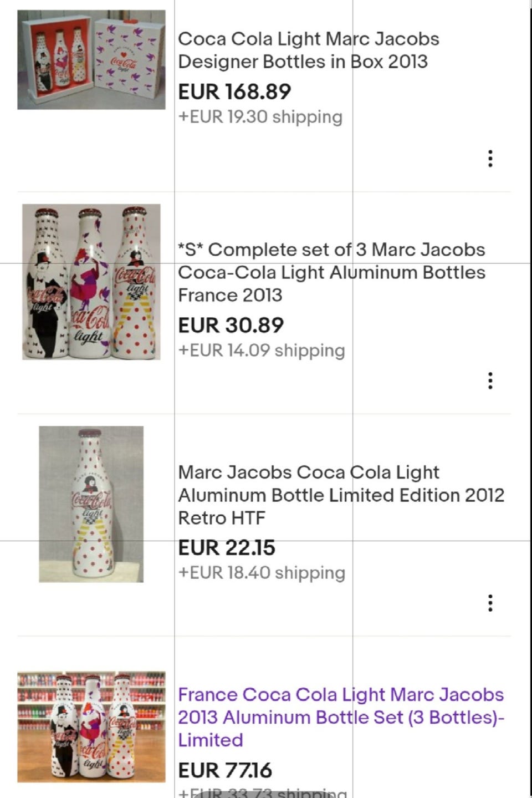Open 'Coca Cola Light Marc Jacobs Designer Bottles' title

[308, 50]
